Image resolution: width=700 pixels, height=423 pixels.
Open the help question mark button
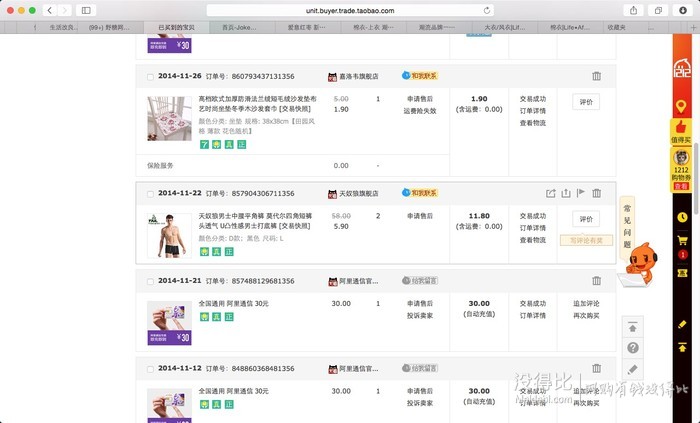633,348
